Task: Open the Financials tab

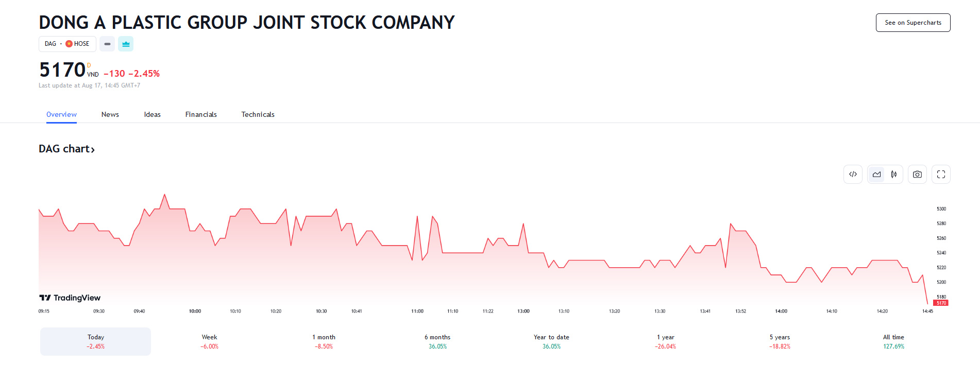Action: point(201,114)
